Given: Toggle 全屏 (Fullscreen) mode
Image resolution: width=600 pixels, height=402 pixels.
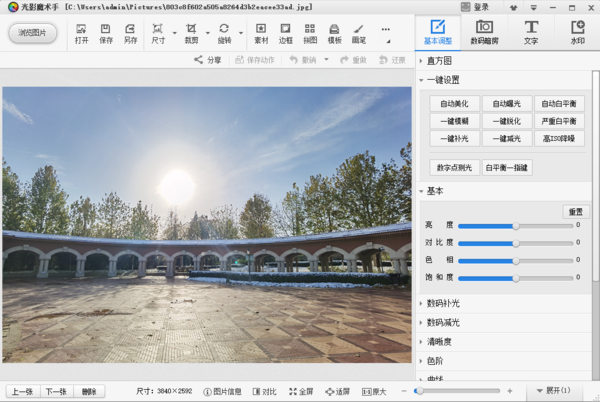Looking at the screenshot, I should [301, 391].
